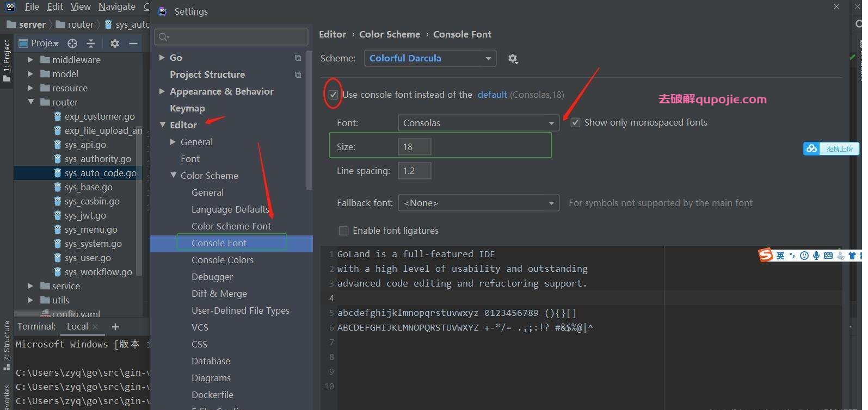Click Editor in Settings breadcrumb
The height and width of the screenshot is (410, 868).
click(333, 34)
